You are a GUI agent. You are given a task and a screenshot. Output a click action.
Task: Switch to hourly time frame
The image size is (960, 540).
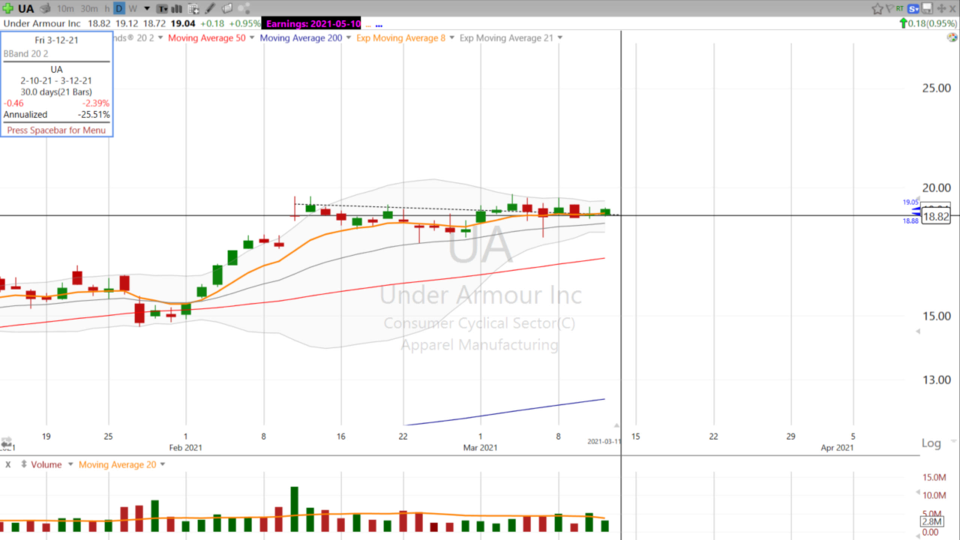[x=107, y=9]
